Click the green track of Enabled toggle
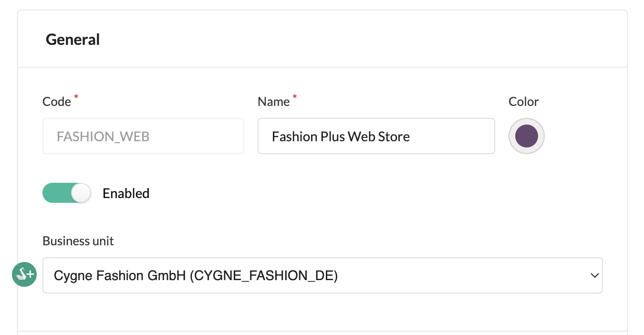 tap(56, 193)
